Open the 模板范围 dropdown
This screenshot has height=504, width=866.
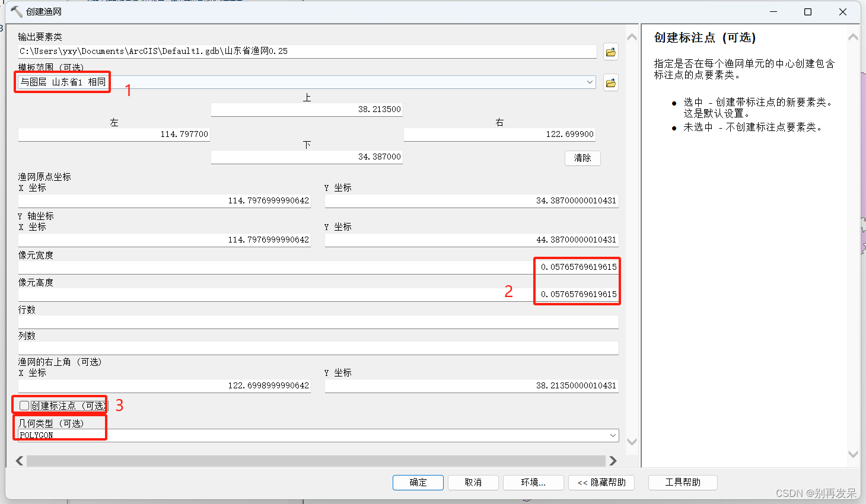pos(590,82)
